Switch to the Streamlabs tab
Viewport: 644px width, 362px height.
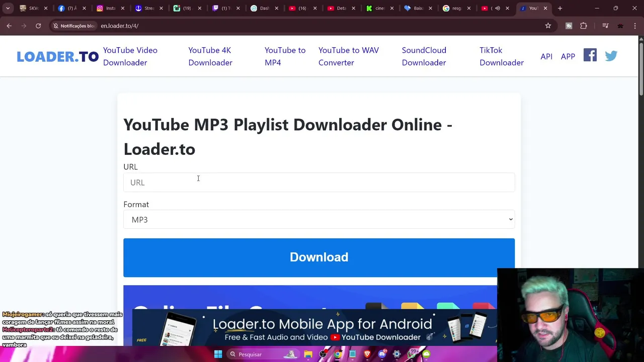(x=148, y=8)
